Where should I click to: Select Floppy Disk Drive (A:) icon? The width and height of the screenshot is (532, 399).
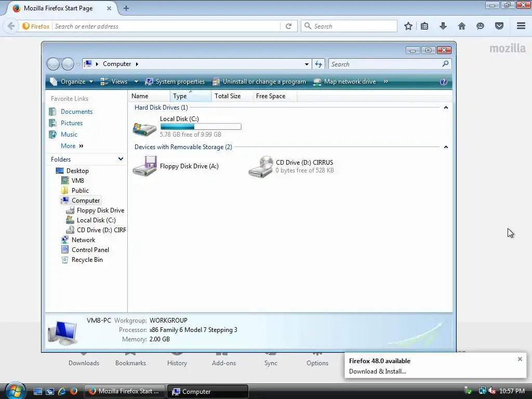click(144, 166)
